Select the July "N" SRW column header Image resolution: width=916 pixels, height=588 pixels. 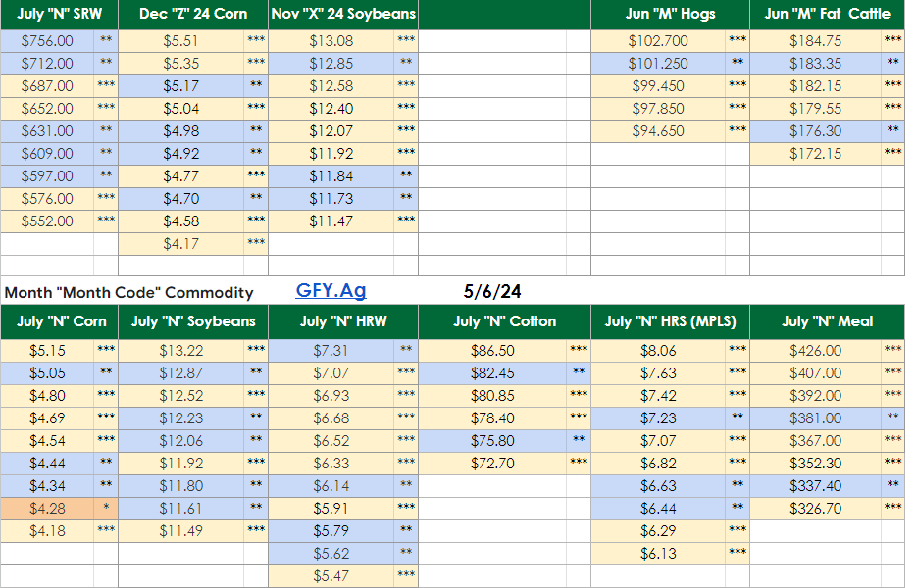(x=59, y=14)
